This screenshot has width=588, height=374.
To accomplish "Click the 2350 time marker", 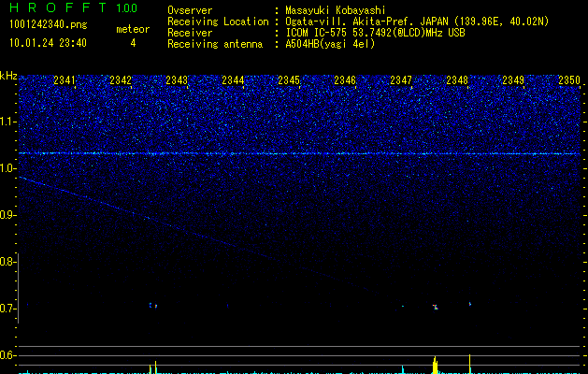I will [569, 81].
